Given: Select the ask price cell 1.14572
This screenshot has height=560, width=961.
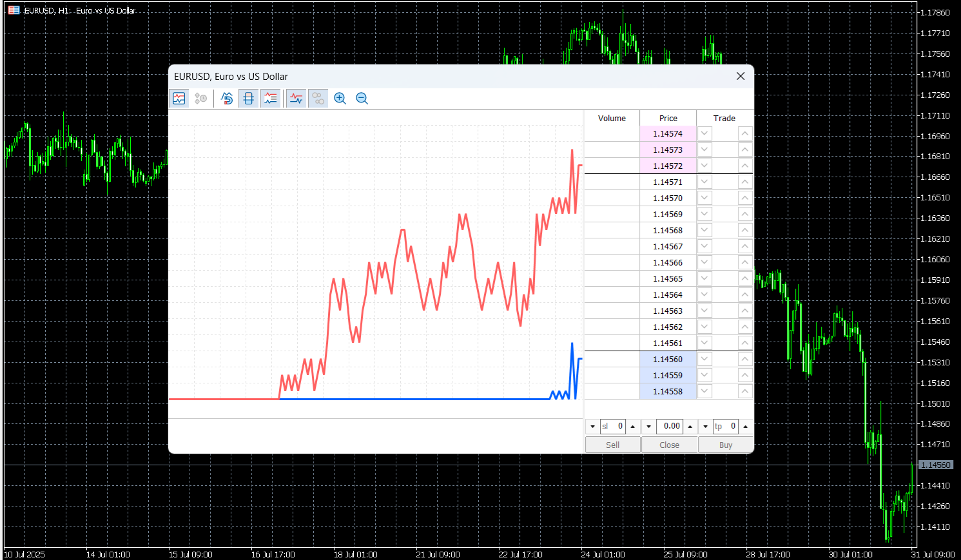Looking at the screenshot, I should (668, 166).
